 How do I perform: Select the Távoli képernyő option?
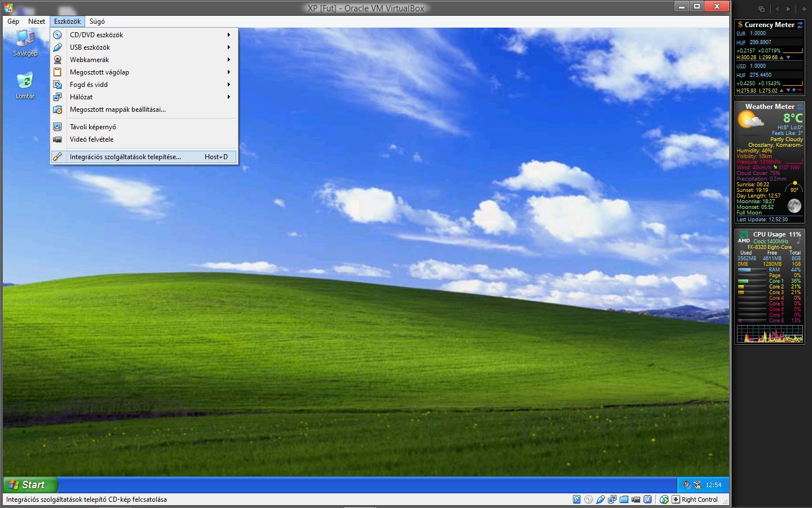144,127
